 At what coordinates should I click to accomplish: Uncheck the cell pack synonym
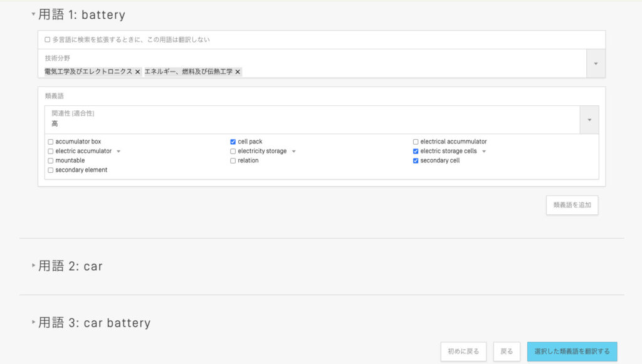233,142
